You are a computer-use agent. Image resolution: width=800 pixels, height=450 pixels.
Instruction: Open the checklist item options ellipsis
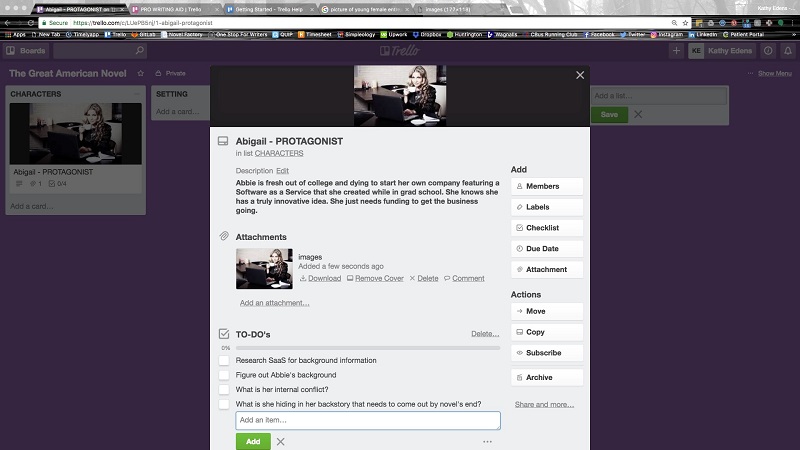tap(487, 442)
